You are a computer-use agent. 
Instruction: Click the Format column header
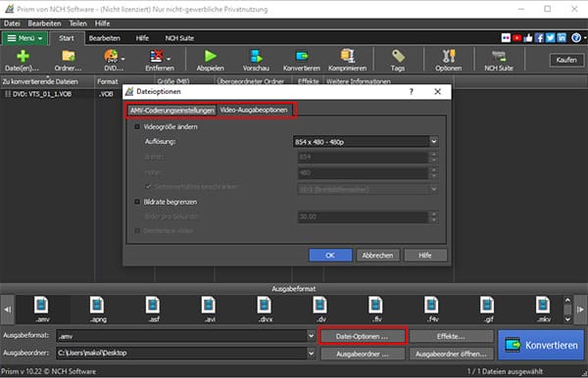[x=124, y=81]
